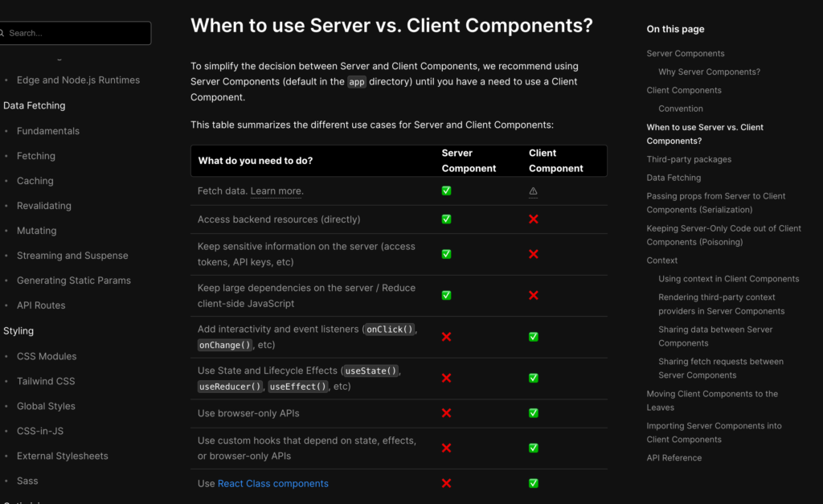Click green checkmark for Keep sensitive information row
Viewport: 823px width, 504px height.
point(446,254)
